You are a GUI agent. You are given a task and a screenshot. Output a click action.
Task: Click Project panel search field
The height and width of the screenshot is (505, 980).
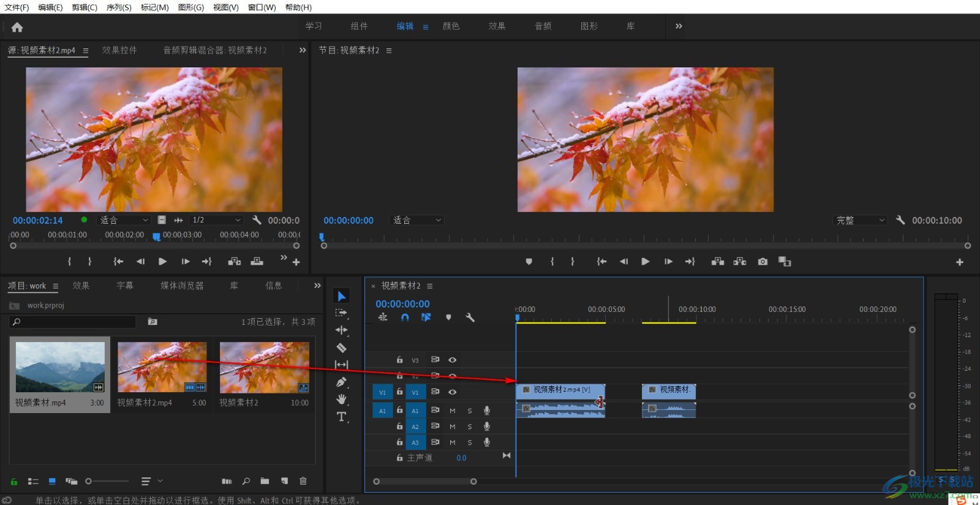[x=72, y=322]
